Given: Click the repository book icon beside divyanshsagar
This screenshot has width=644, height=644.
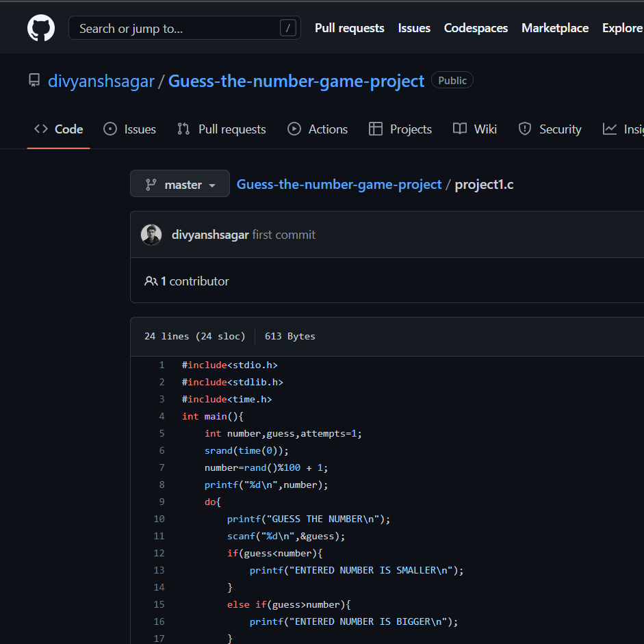Looking at the screenshot, I should point(34,80).
